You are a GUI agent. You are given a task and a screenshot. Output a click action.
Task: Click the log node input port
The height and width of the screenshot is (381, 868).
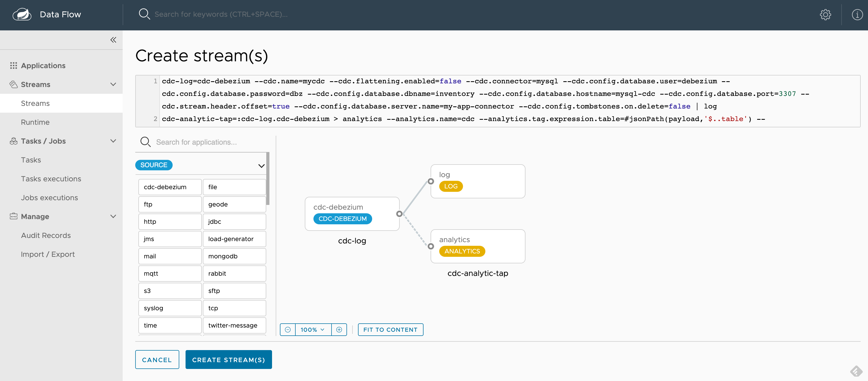point(431,181)
